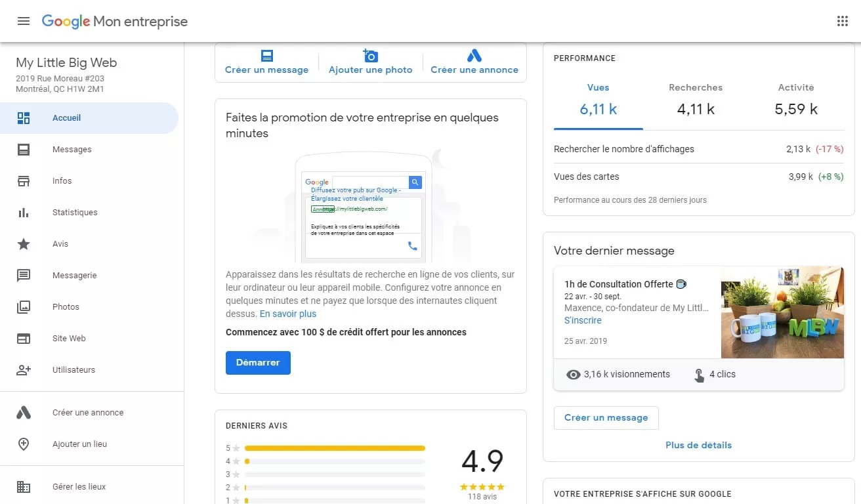The width and height of the screenshot is (861, 504).
Task: Click the Avis star icon in sidebar
Action: 24,244
